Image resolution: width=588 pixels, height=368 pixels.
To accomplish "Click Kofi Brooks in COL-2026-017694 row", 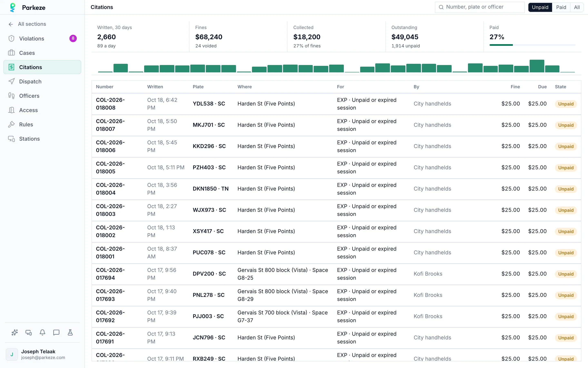I will [428, 274].
